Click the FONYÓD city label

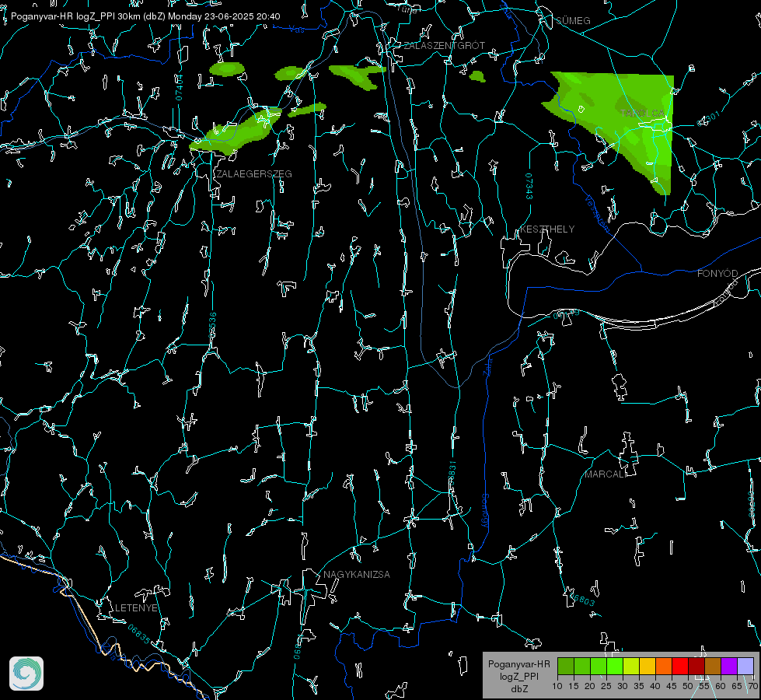717,274
